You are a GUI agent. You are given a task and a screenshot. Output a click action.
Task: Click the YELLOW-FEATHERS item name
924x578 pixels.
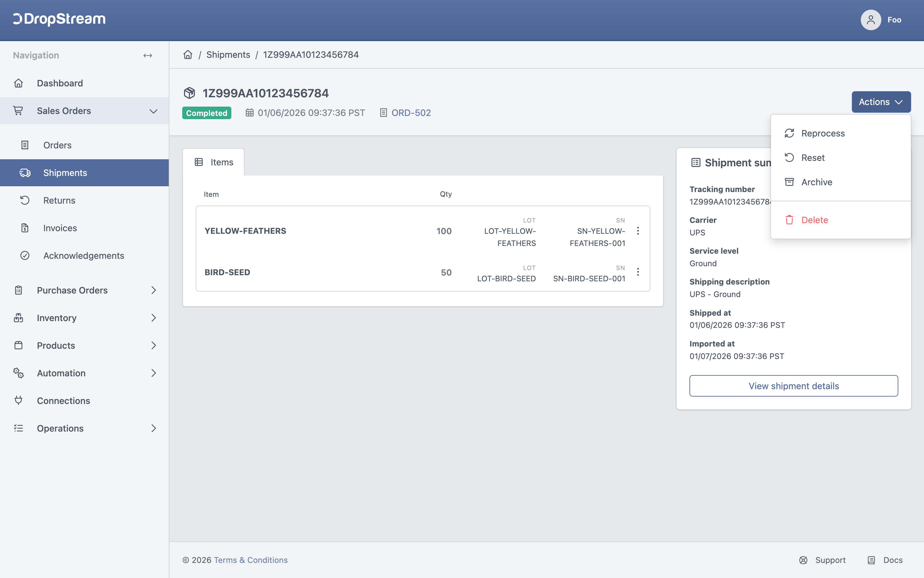(245, 231)
